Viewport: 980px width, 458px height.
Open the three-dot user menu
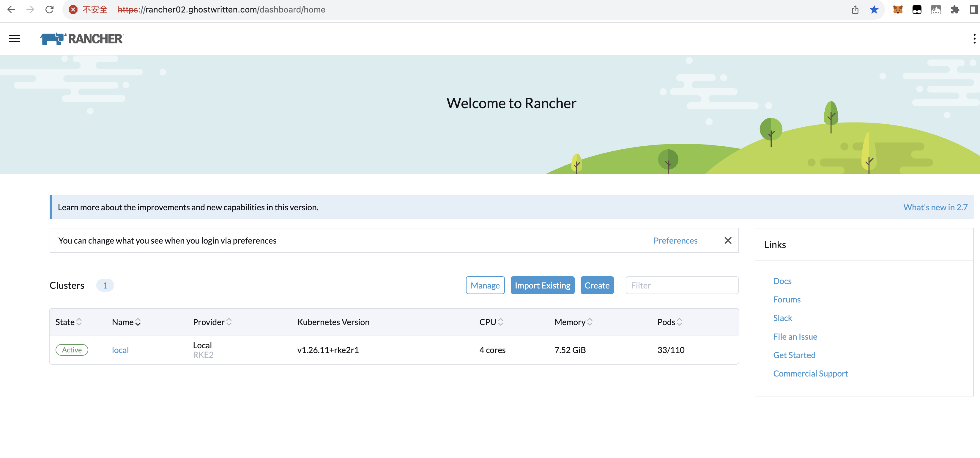pyautogui.click(x=974, y=38)
